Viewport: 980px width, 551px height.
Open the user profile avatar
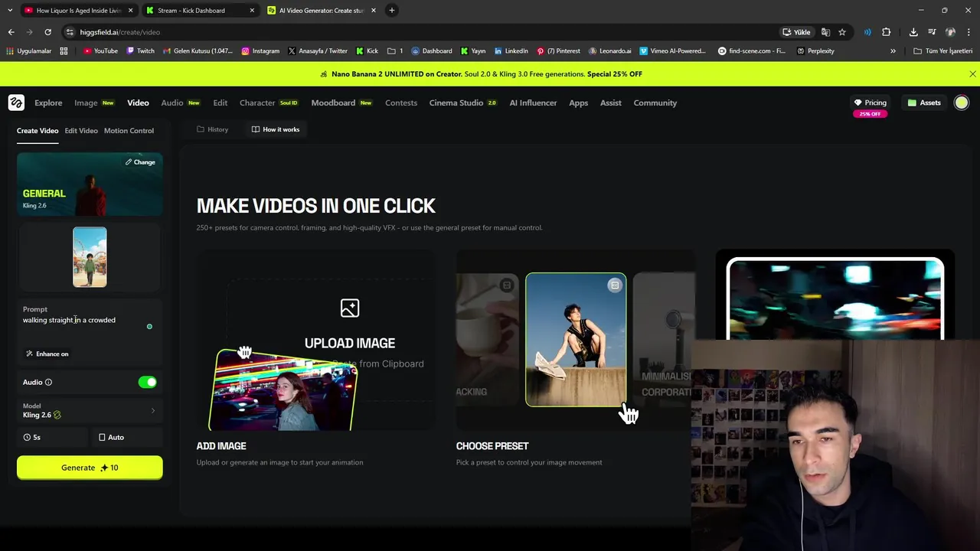click(x=962, y=103)
